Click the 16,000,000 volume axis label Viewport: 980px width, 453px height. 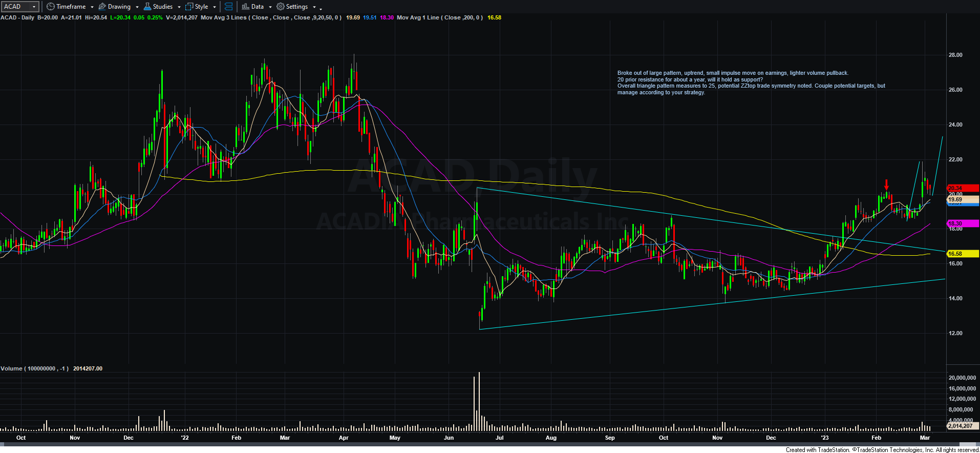pyautogui.click(x=962, y=388)
